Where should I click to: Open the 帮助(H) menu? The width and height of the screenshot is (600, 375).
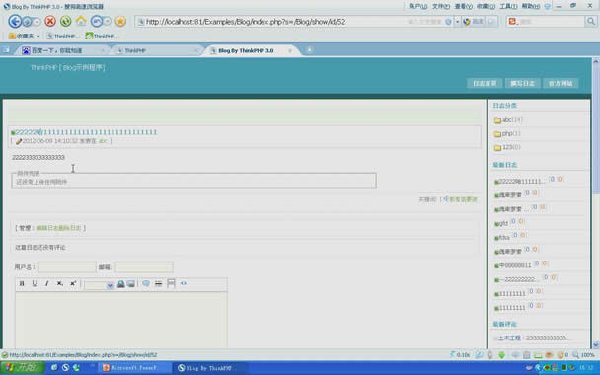pyautogui.click(x=531, y=6)
